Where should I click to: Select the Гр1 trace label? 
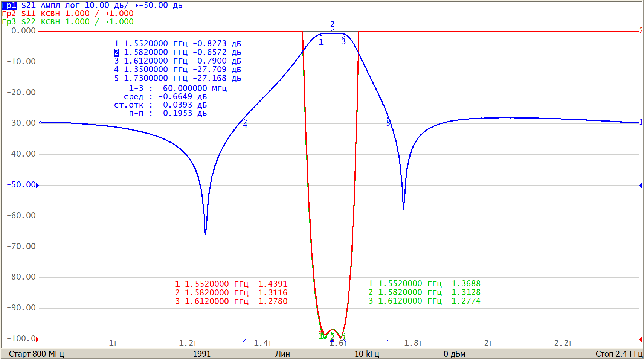point(9,5)
